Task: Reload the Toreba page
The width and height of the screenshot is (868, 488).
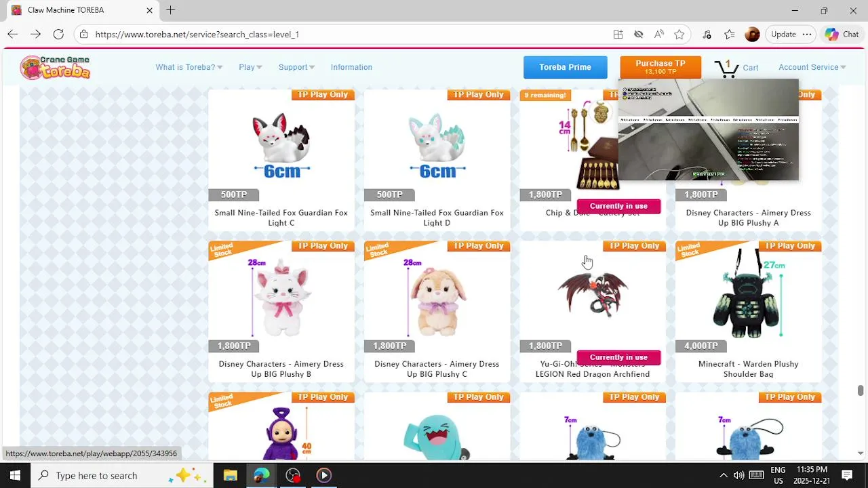Action: 58,35
